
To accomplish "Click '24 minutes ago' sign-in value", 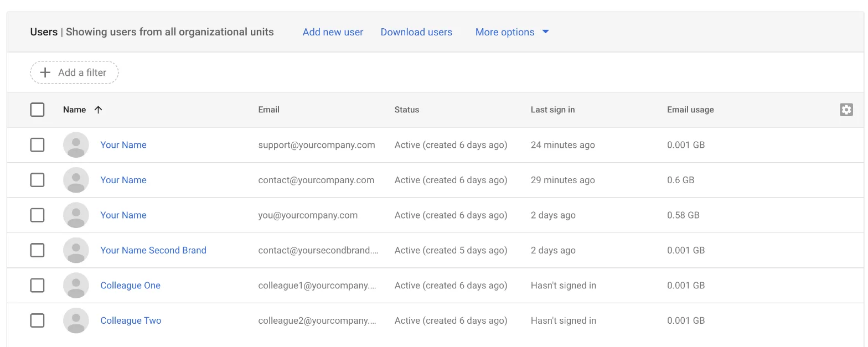I will pos(562,145).
